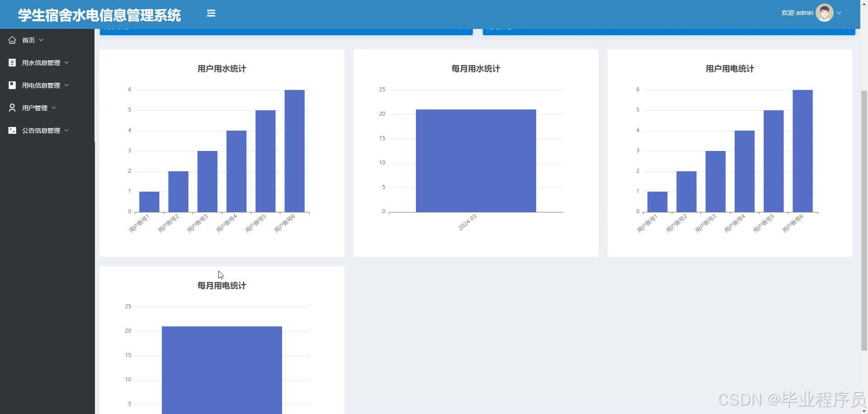Click 用户账号4 bar in 用户用水统计
Screen dimensions: 868x414
(x=236, y=171)
